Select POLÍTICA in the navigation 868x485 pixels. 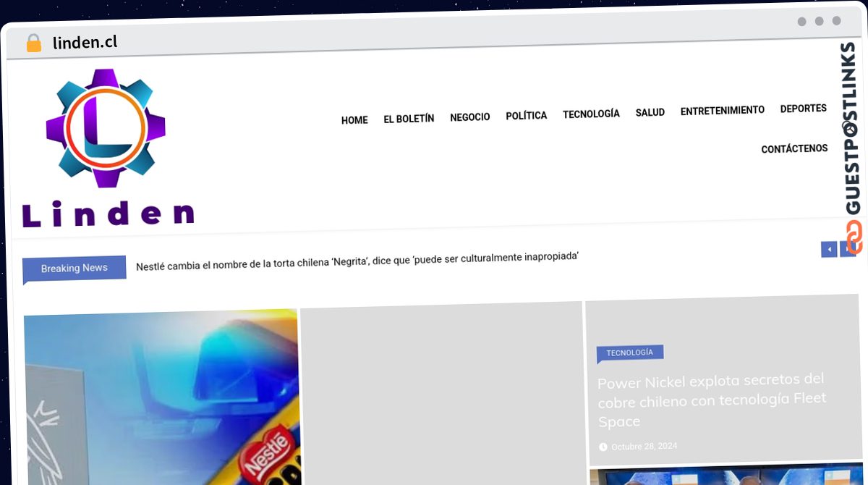pos(527,116)
